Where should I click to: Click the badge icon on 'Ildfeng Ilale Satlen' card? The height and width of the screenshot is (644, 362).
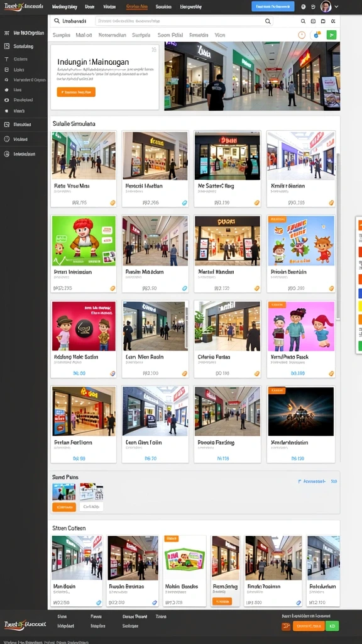pos(112,374)
